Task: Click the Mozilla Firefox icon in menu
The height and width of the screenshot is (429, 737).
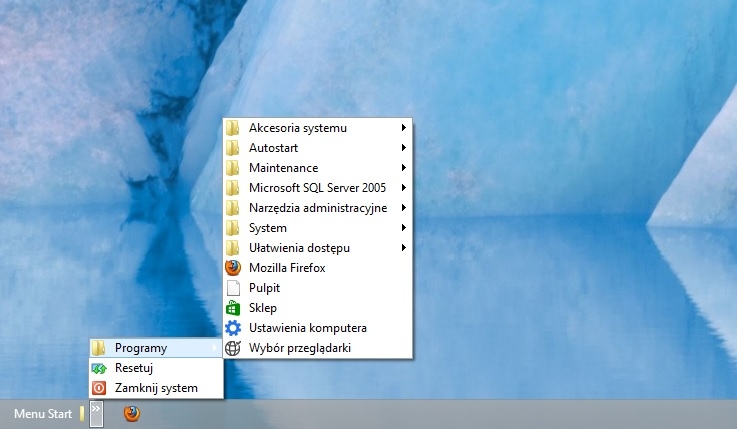Action: (x=233, y=268)
